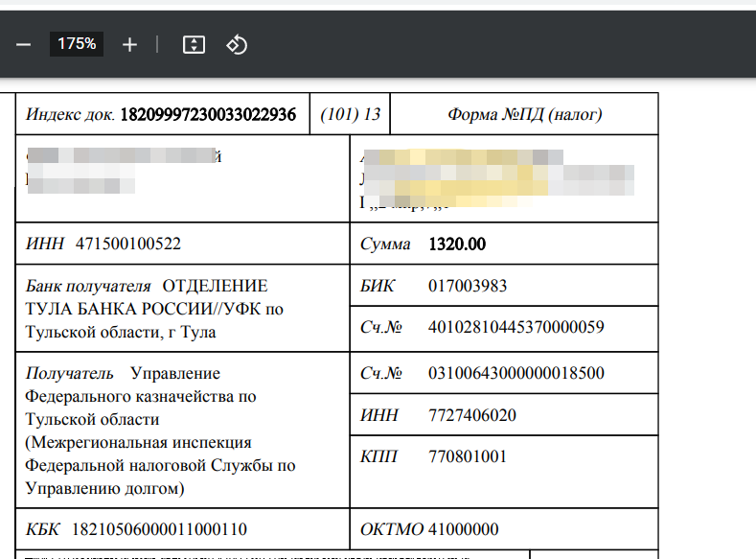Click the "Межрегиональная инспекция" text line
This screenshot has width=756, height=559.
[x=137, y=443]
